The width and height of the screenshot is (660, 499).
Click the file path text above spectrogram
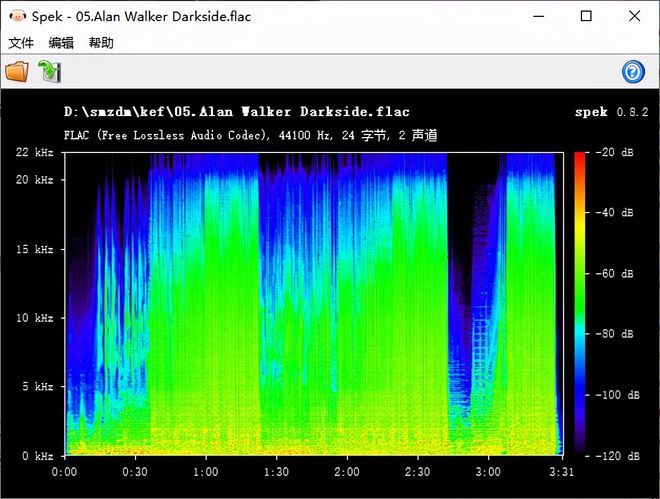pos(237,112)
